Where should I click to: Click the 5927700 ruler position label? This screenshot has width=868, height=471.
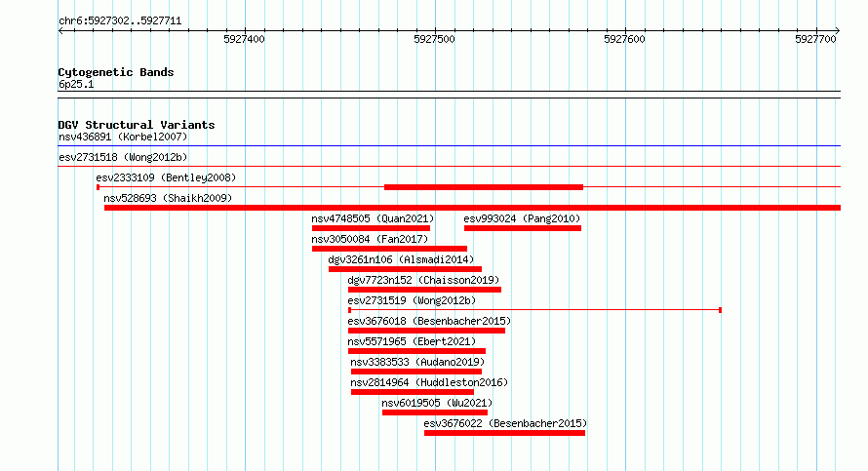pos(815,39)
